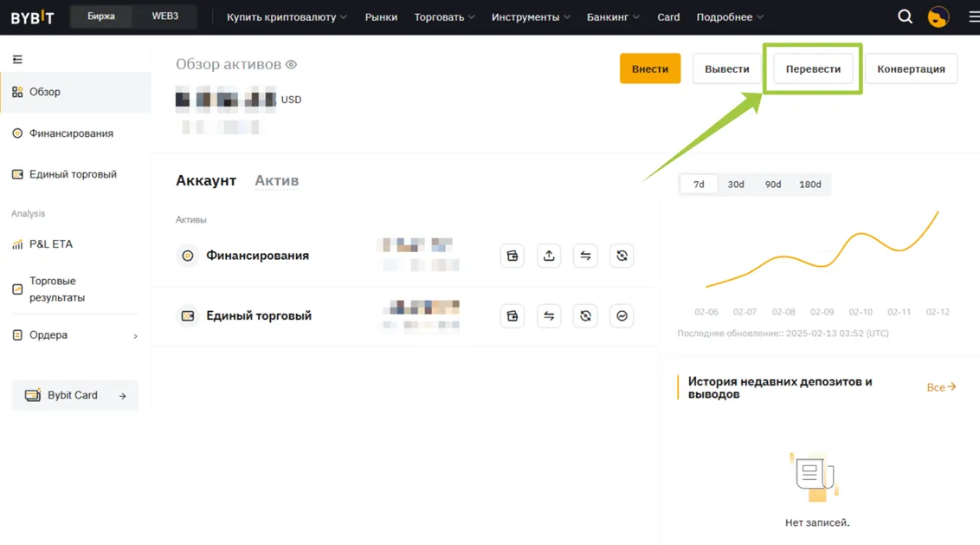The width and height of the screenshot is (980, 545).
Task: Expand the Купить криптовалюту dropdown
Action: (287, 16)
